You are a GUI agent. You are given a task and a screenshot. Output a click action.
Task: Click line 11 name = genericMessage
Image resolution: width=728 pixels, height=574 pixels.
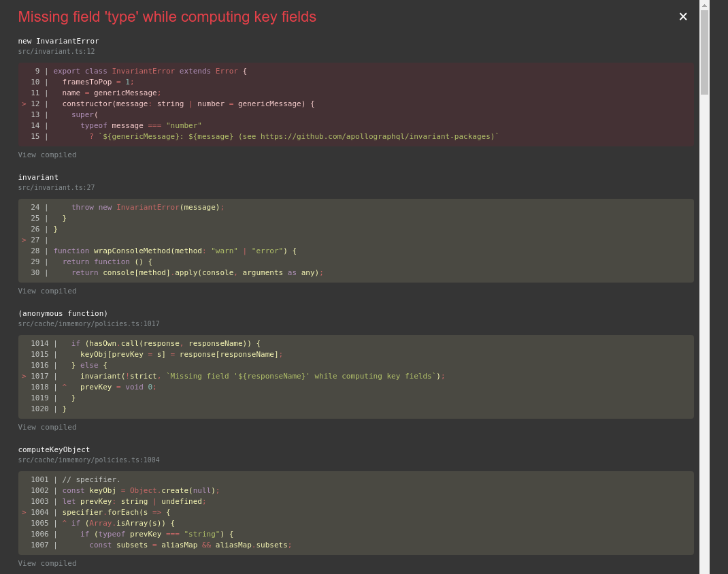tap(112, 93)
